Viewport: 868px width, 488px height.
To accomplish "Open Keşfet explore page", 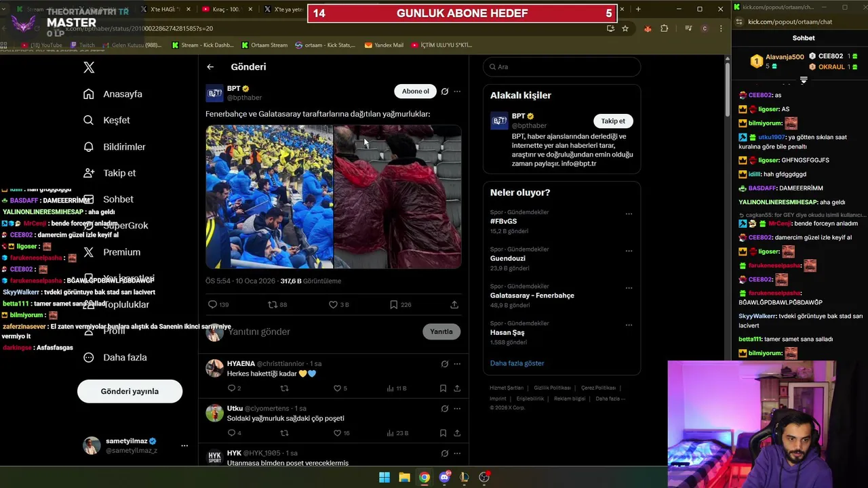I will pyautogui.click(x=106, y=120).
